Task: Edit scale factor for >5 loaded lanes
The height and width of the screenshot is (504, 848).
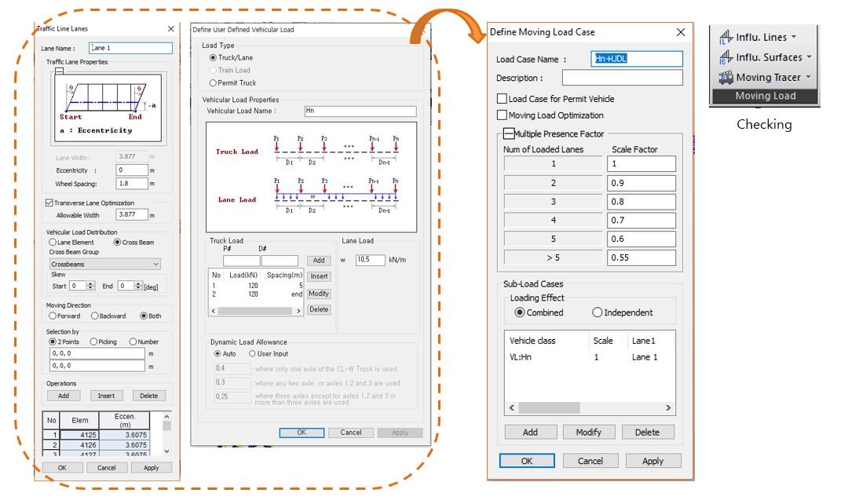Action: click(x=641, y=257)
